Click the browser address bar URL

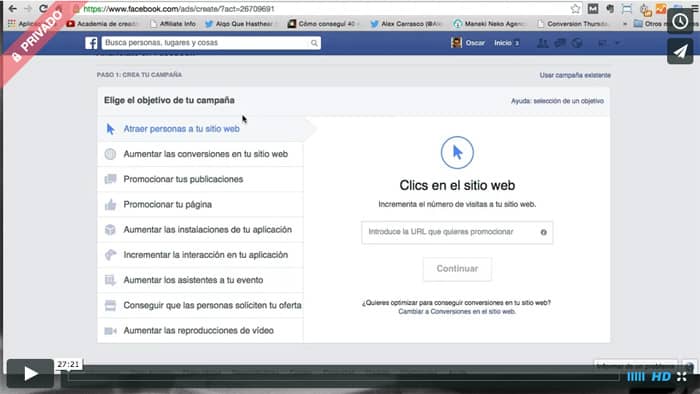[x=179, y=9]
